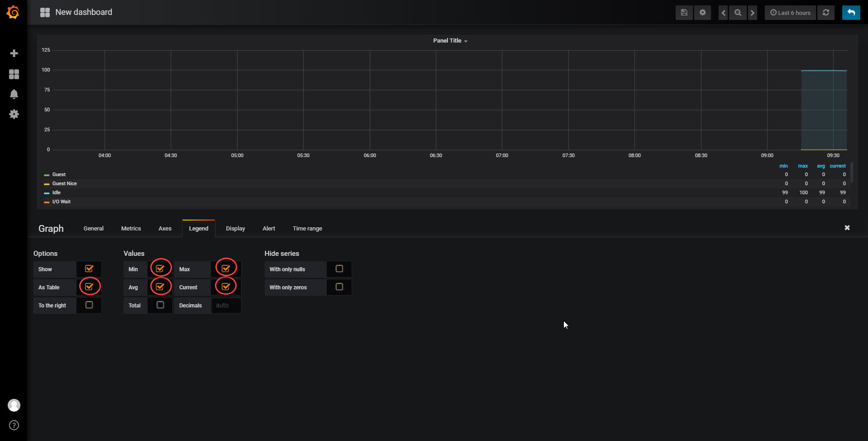
Task: Enable hide series With only zeros
Action: tap(339, 287)
